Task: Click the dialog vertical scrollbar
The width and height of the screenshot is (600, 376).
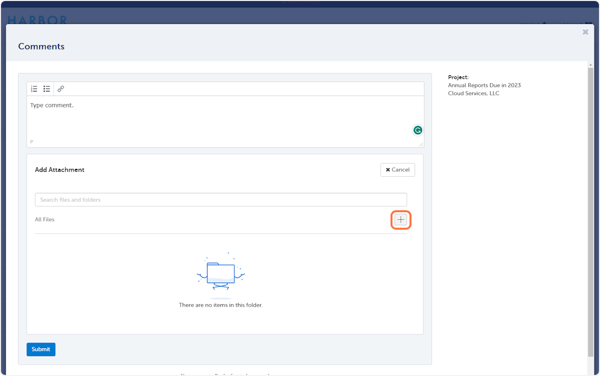Action: [590, 210]
